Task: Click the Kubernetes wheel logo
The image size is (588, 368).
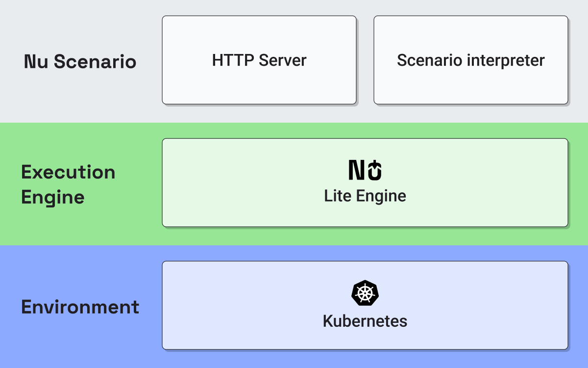Action: coord(365,293)
